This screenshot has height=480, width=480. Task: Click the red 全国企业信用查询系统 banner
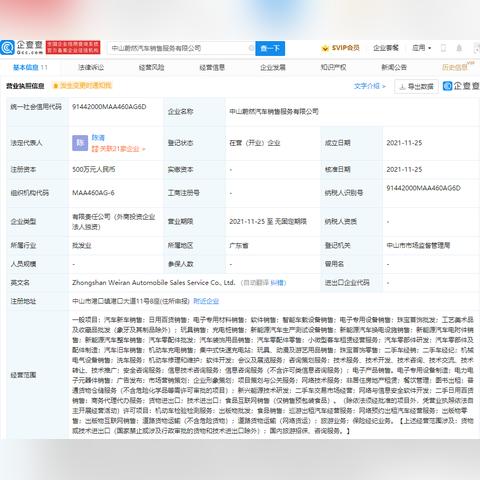(x=73, y=48)
